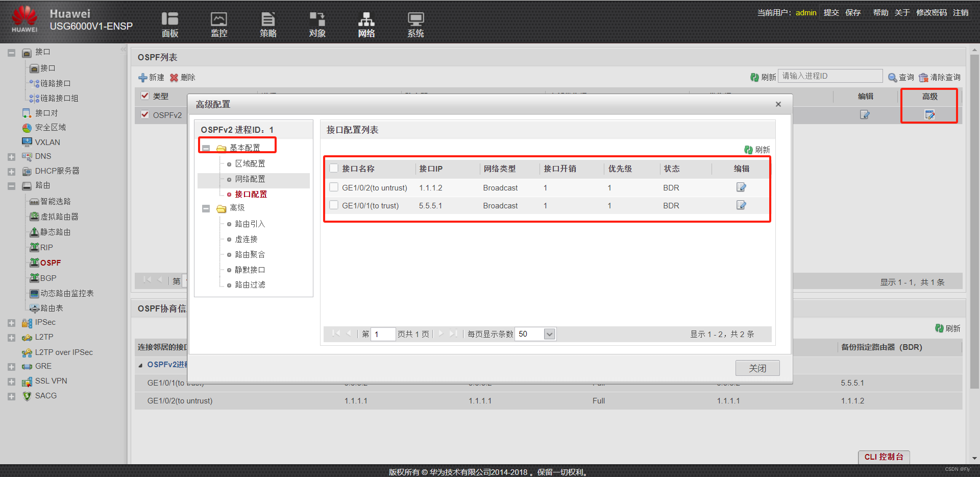
Task: Click 清除查询 to clear search
Action: tap(940, 77)
